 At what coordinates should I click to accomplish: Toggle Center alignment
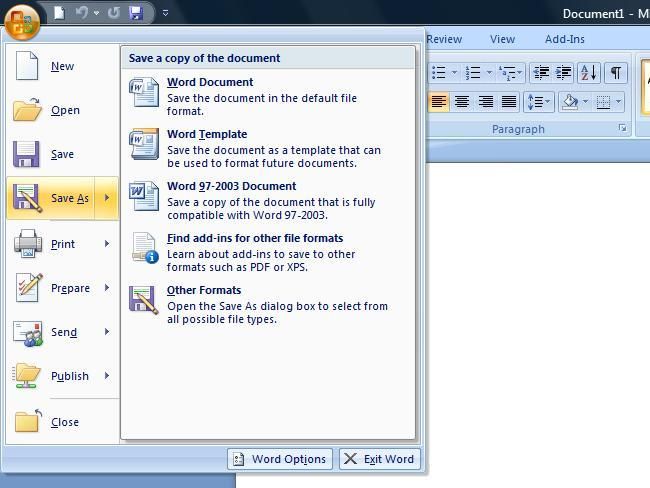click(462, 102)
